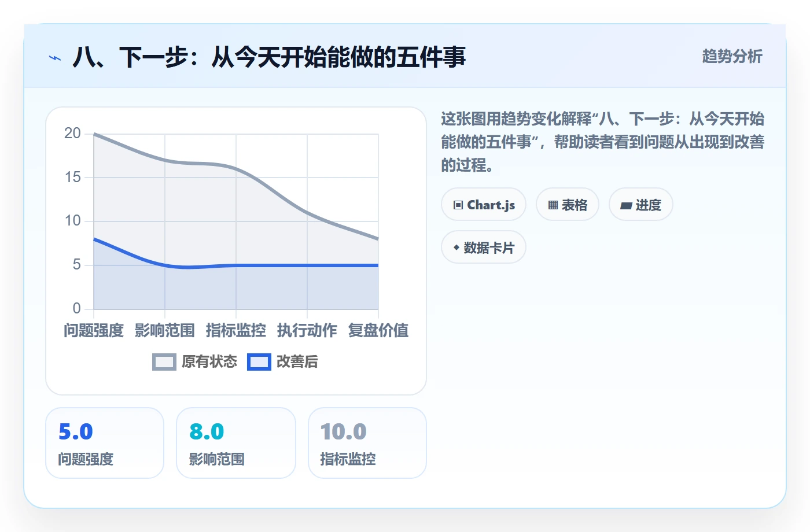The height and width of the screenshot is (532, 810).
Task: Click the 趋势分析 label in header
Action: click(x=732, y=57)
